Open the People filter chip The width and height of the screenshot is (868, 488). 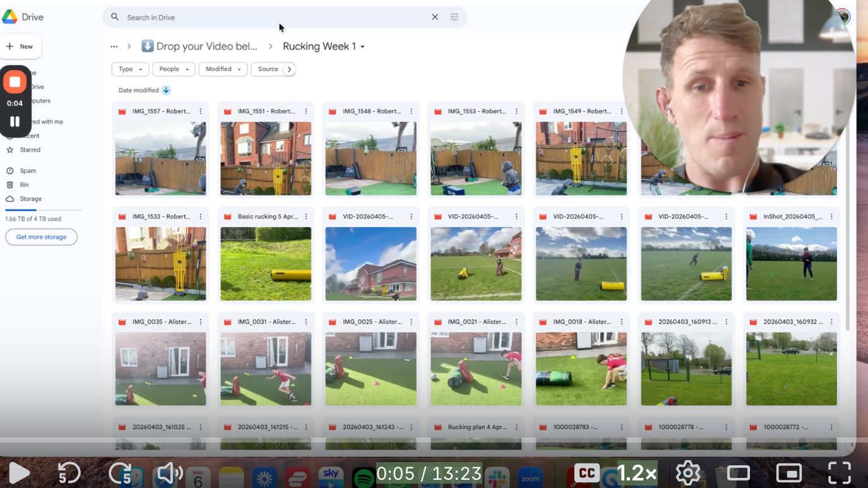174,69
